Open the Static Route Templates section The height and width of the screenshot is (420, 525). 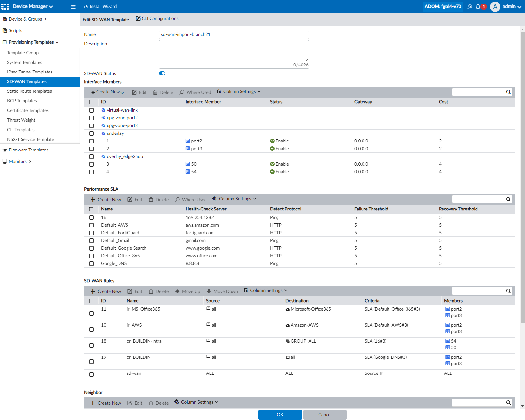(x=29, y=91)
